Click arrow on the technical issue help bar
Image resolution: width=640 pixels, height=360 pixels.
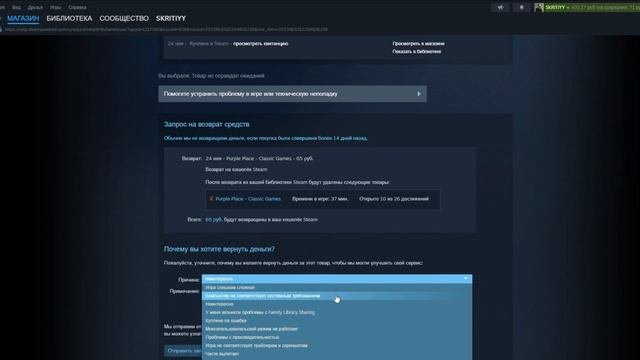pos(419,94)
